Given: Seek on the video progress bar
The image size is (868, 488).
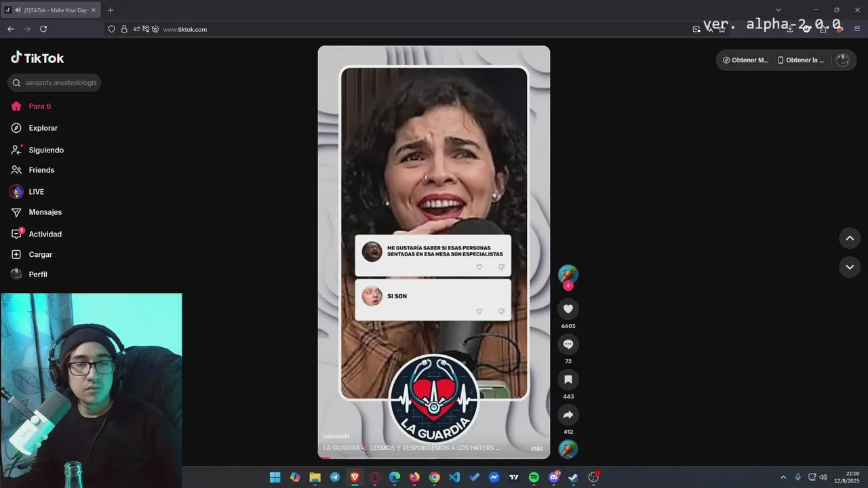Looking at the screenshot, I should point(434,457).
